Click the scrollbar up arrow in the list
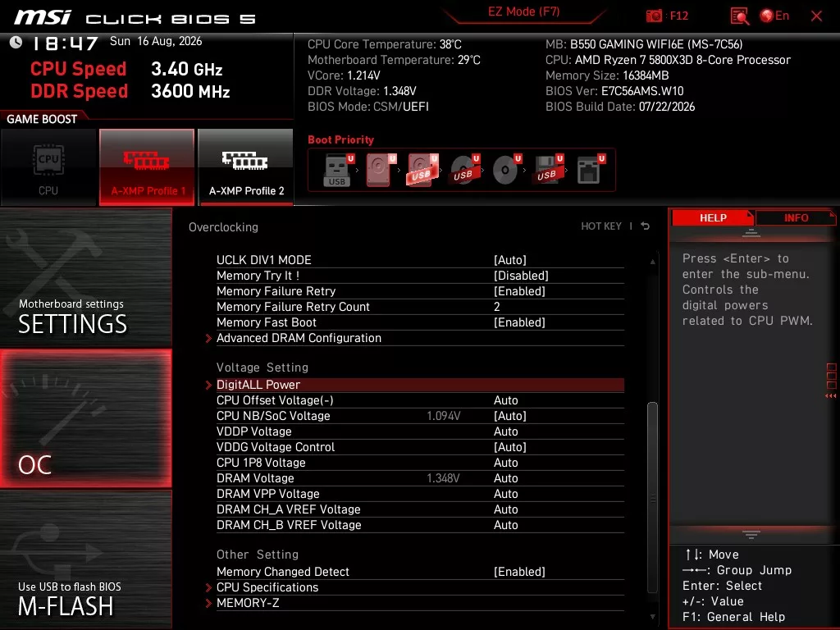Image resolution: width=840 pixels, height=630 pixels. click(652, 262)
